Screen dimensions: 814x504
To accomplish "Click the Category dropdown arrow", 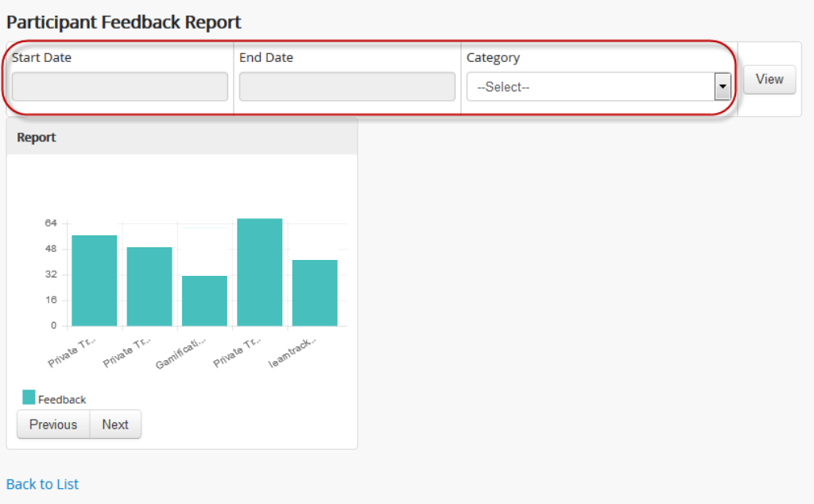I will click(722, 87).
